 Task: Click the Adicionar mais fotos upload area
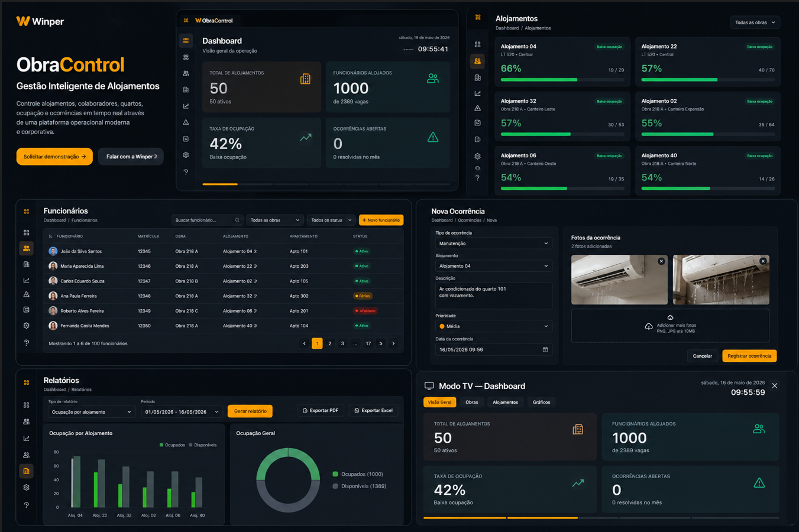(670, 326)
